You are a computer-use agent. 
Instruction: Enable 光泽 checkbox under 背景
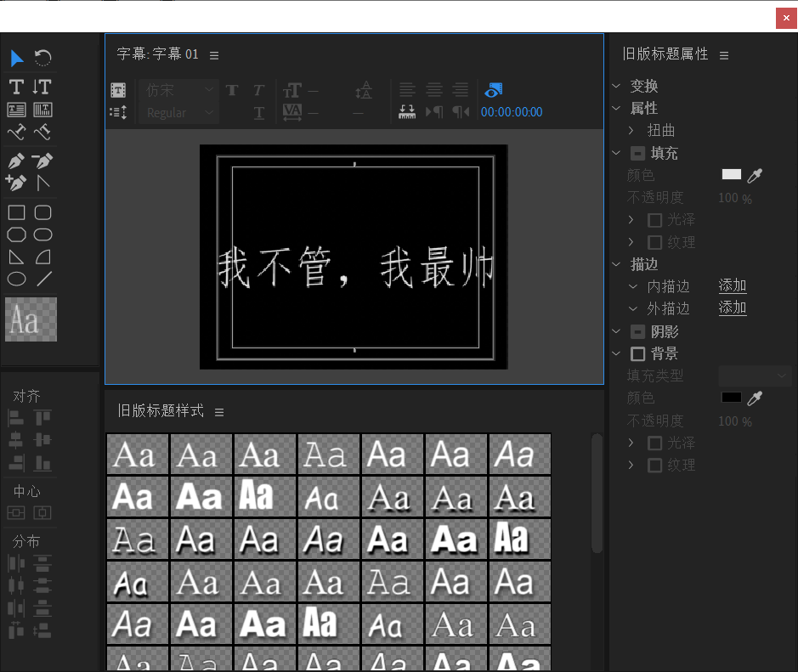[654, 443]
